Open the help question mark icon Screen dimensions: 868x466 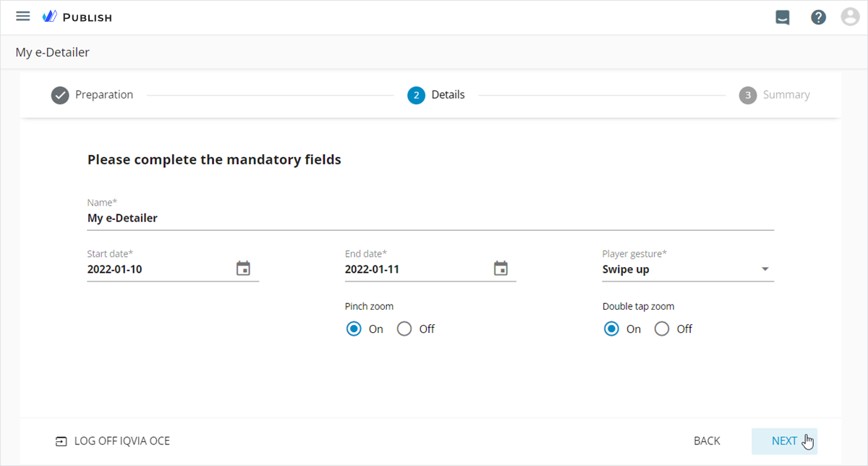point(818,17)
